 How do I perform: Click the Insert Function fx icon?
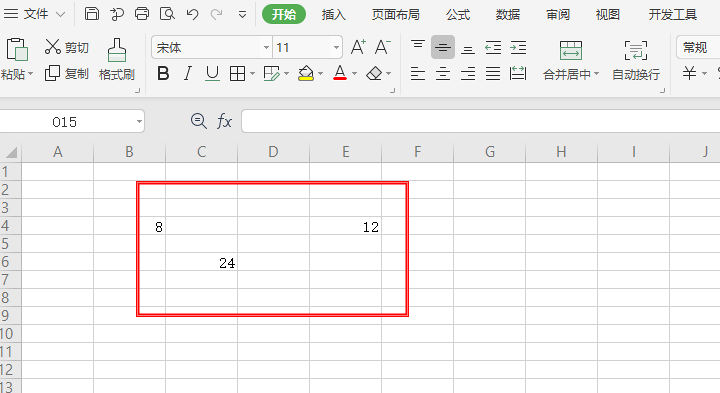[224, 121]
